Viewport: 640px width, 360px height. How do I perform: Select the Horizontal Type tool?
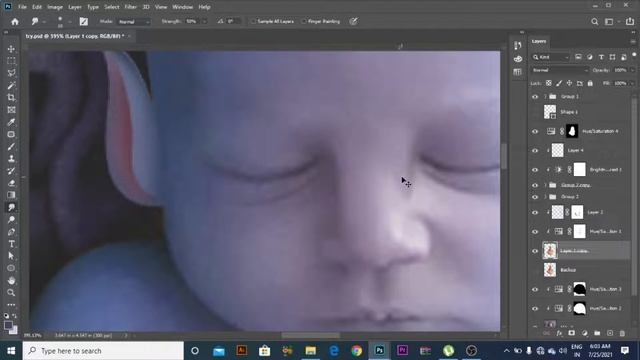tap(11, 244)
